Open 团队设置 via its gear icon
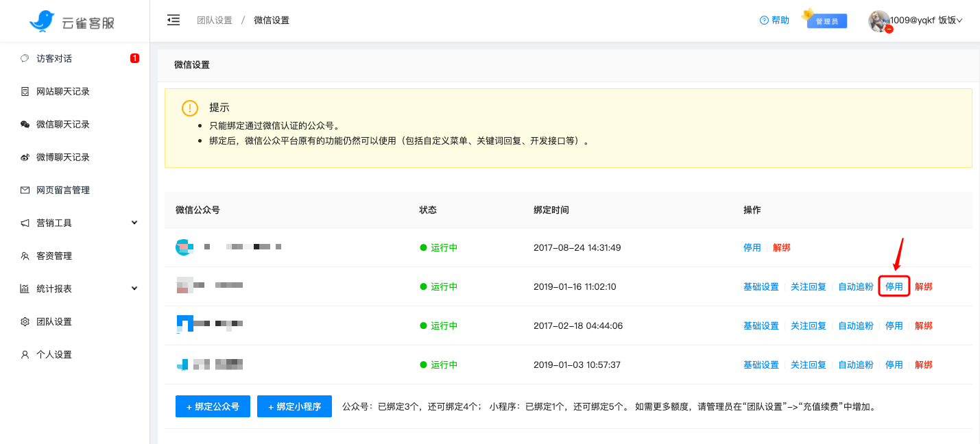This screenshot has height=444, width=980. point(25,321)
